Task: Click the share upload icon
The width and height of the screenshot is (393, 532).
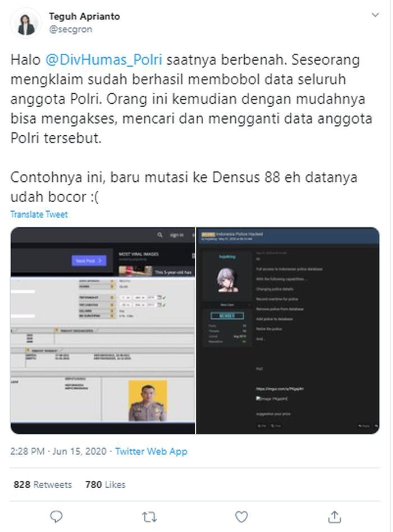Action: [334, 517]
